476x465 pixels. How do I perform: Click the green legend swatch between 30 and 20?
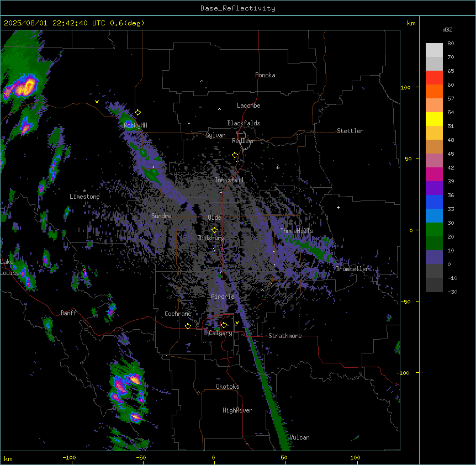tap(434, 230)
